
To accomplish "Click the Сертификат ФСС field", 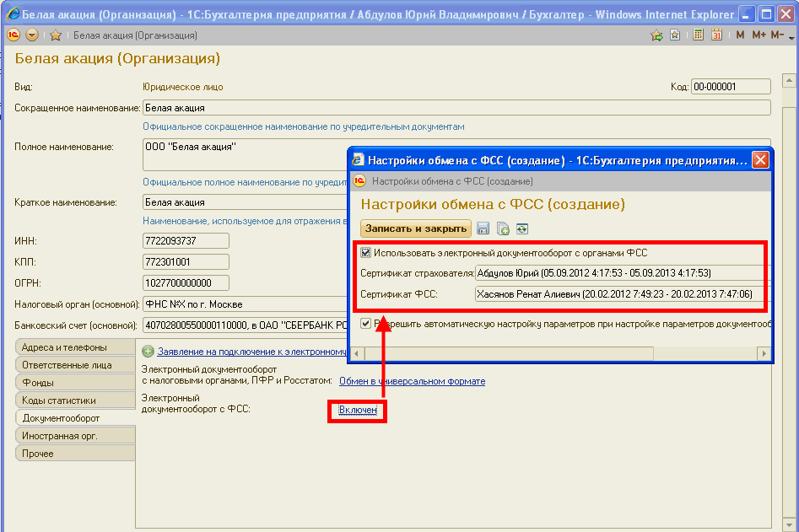I will tap(623, 294).
